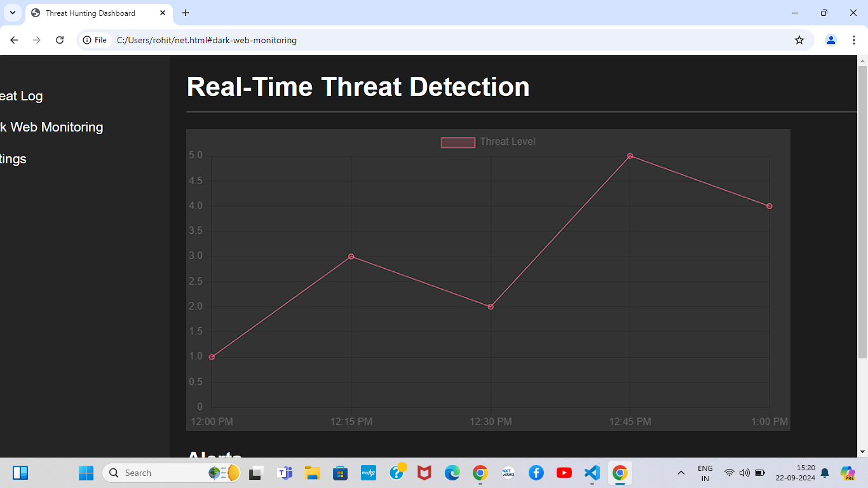Open Task View on the taskbar
Screen dimensions: 868x488
click(256, 473)
